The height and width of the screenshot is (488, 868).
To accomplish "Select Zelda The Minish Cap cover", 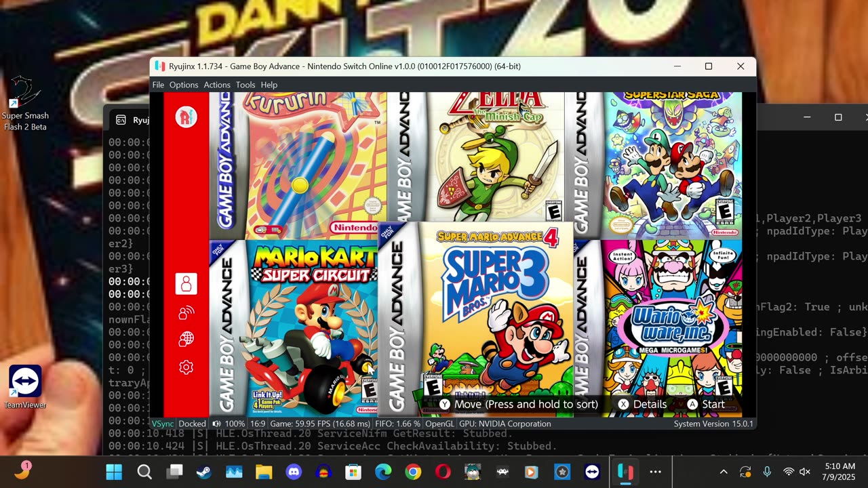I will tap(477, 158).
